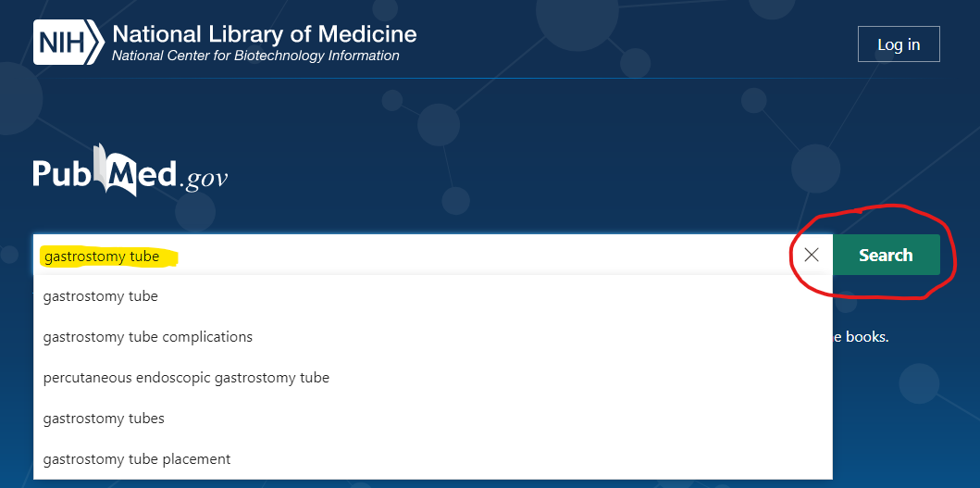Click the word Biotechnology in header subtitle

[270, 56]
